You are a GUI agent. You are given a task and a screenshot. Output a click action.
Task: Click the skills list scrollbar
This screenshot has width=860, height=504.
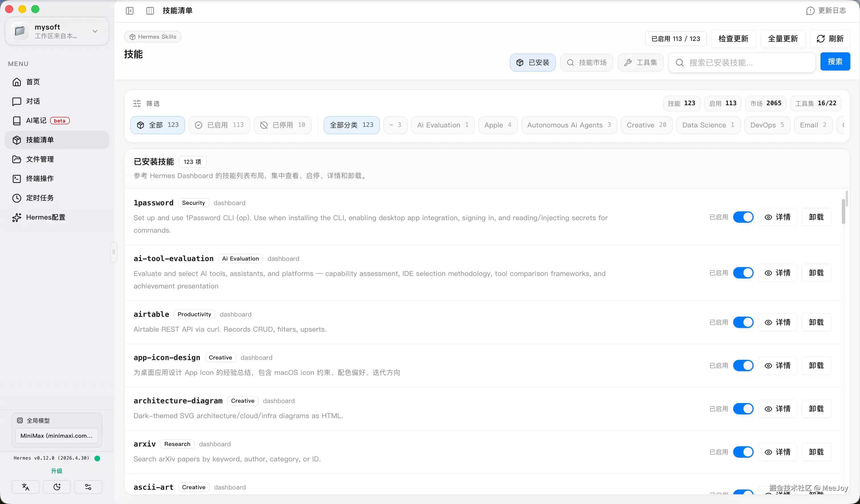pos(844,212)
